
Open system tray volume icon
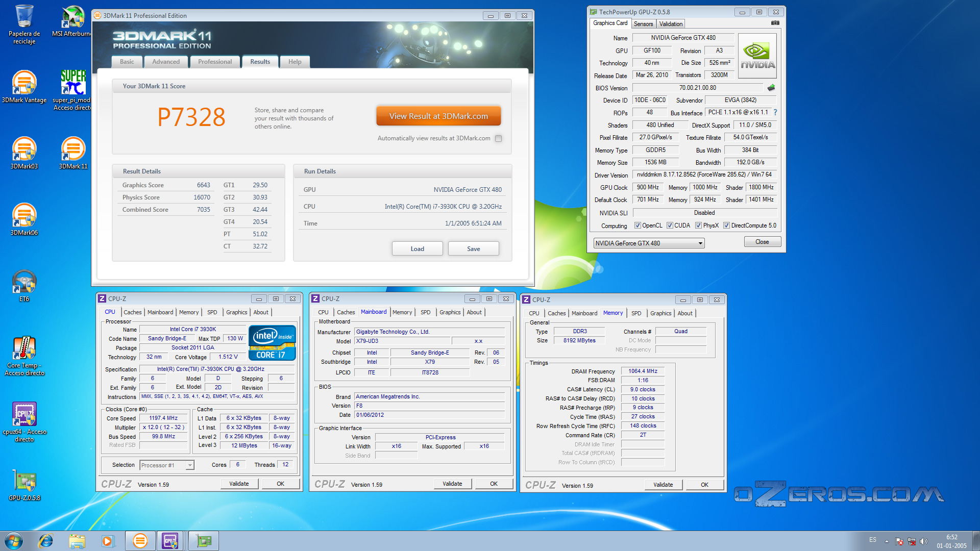point(923,541)
